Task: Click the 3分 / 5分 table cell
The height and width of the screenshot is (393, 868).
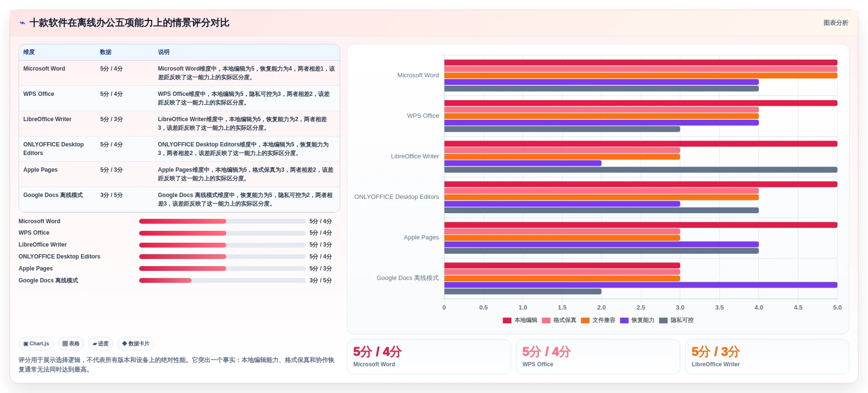Action: 111,195
